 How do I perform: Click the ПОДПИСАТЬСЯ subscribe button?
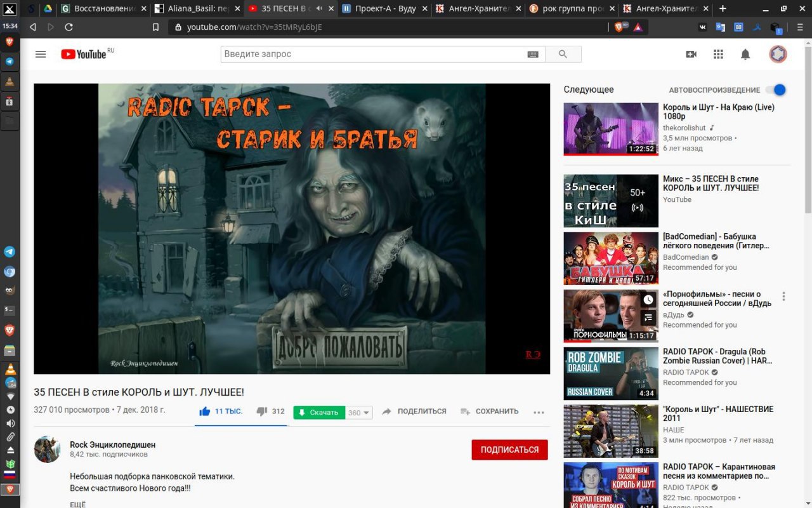pyautogui.click(x=509, y=450)
